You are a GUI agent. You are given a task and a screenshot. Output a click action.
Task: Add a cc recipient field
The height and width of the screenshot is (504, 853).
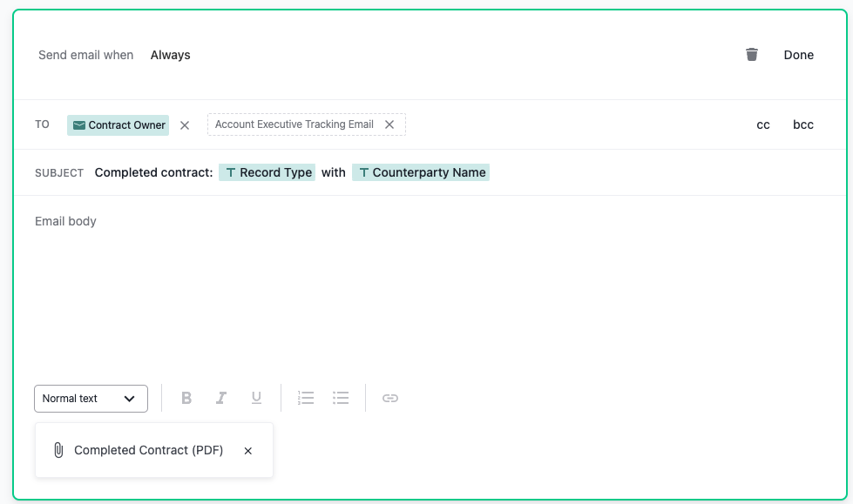coord(762,124)
